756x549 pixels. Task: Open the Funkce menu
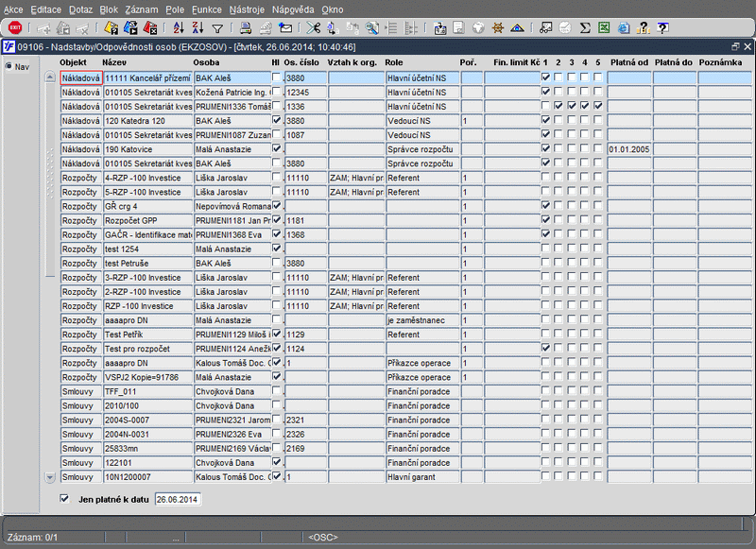[x=207, y=9]
